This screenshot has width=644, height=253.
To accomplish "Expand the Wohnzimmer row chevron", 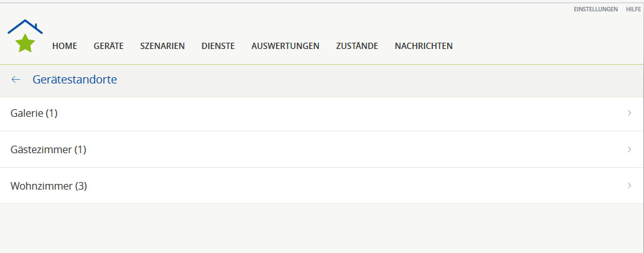I will pyautogui.click(x=630, y=186).
